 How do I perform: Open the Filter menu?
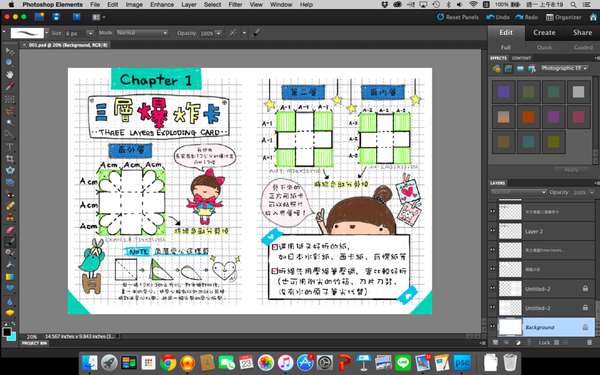pos(235,5)
